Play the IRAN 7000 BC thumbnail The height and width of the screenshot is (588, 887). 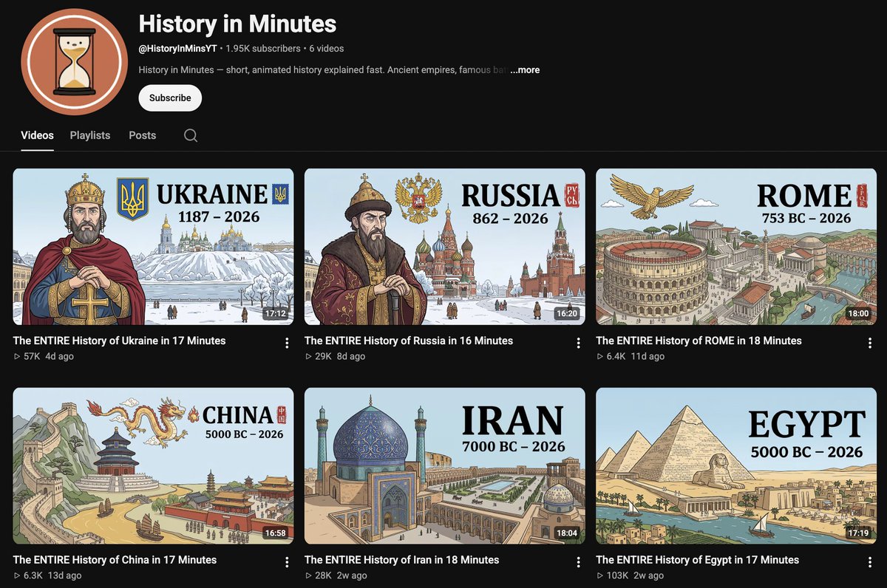(x=444, y=466)
